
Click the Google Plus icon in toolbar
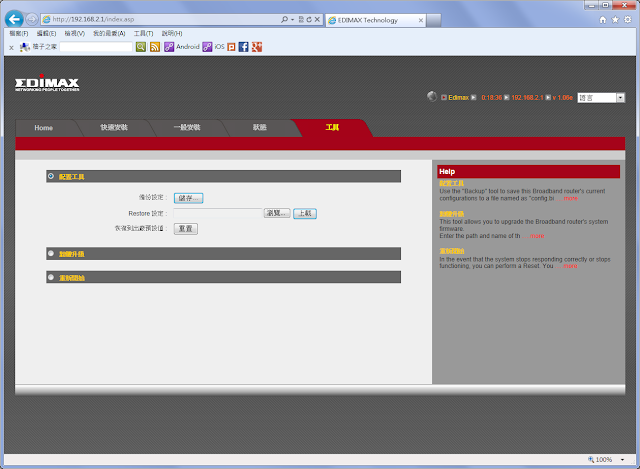(257, 47)
